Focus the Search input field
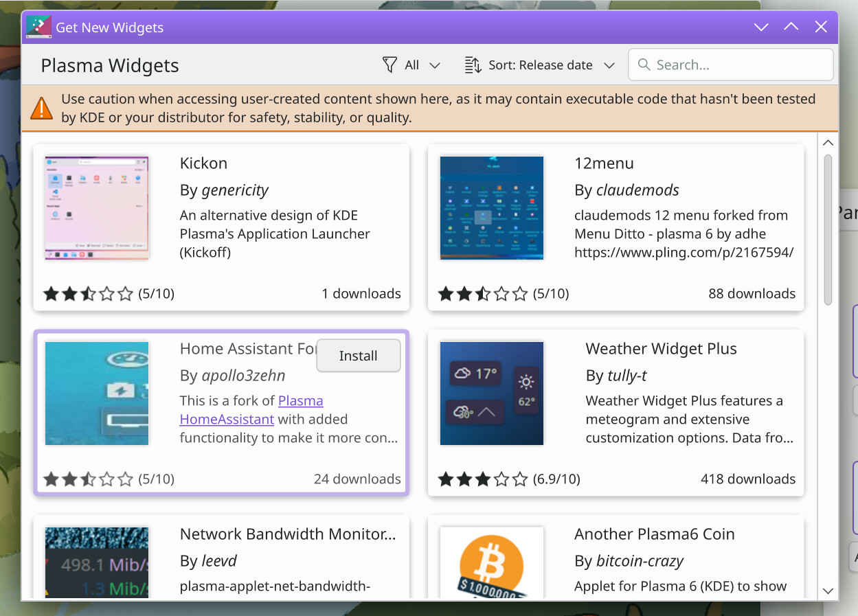858x616 pixels. pyautogui.click(x=731, y=65)
